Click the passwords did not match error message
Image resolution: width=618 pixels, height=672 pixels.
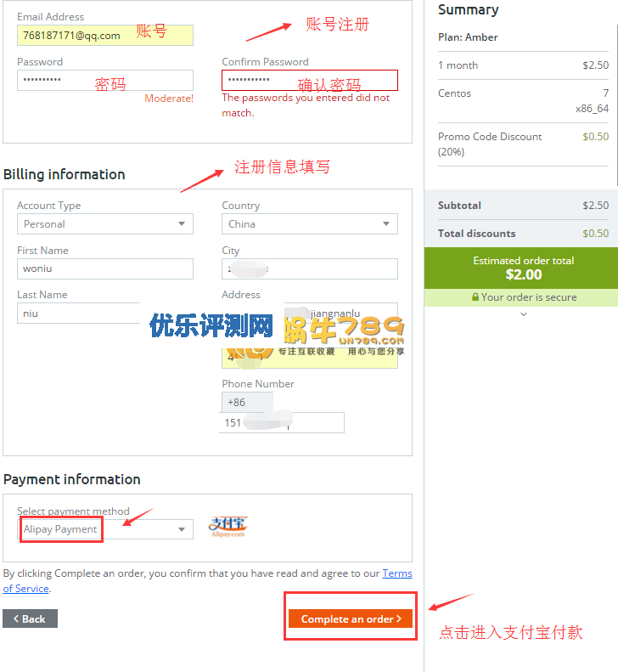coord(306,105)
